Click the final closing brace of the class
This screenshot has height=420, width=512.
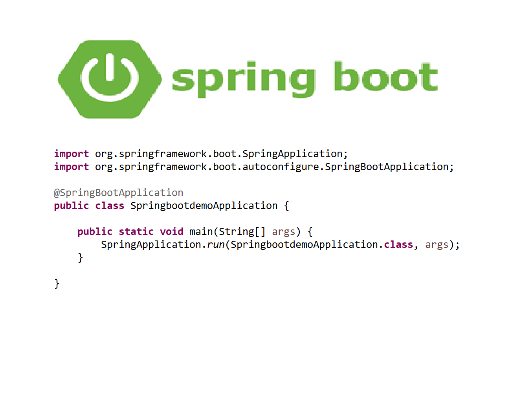coord(57,284)
